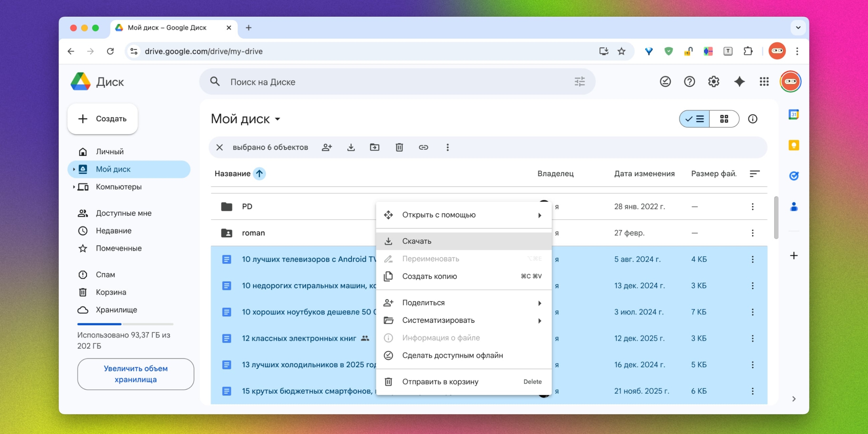This screenshot has width=868, height=434.
Task: Open search filters via the sliders icon
Action: click(x=580, y=81)
